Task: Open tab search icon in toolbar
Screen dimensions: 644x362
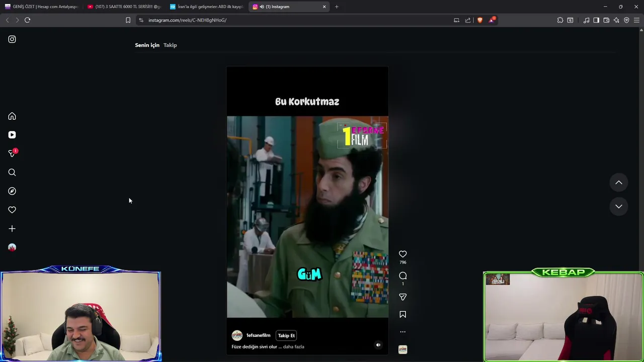Action: (x=570, y=20)
